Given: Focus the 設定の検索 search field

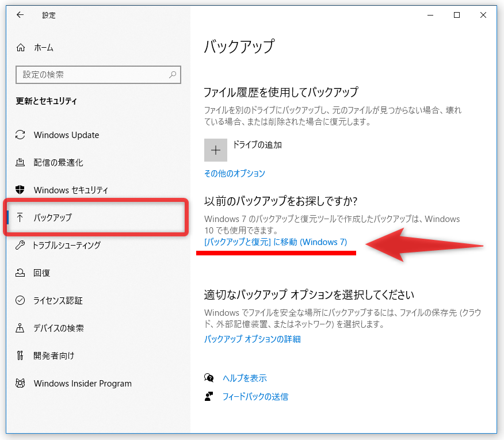Looking at the screenshot, I should [x=98, y=75].
